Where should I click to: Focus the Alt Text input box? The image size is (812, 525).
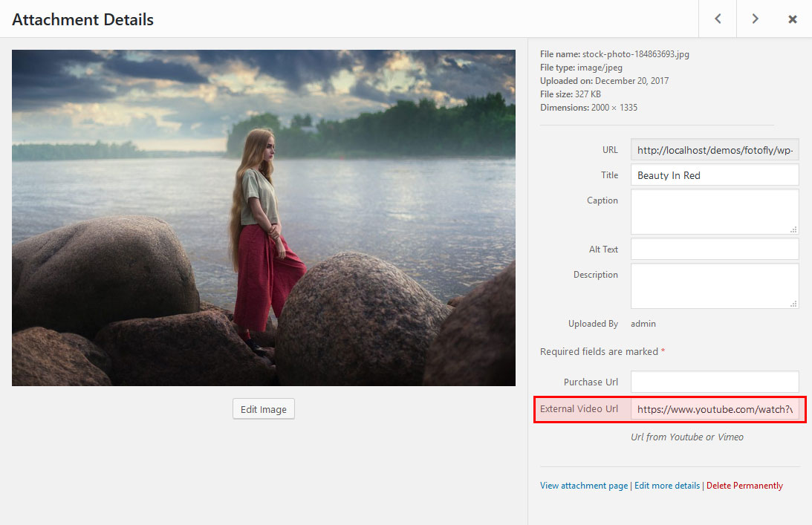[715, 250]
